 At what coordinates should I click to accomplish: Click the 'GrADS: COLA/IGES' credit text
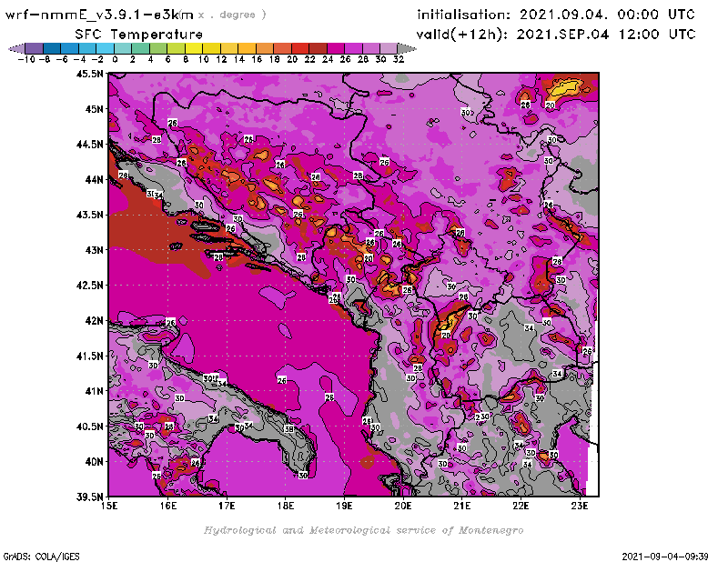[41, 557]
